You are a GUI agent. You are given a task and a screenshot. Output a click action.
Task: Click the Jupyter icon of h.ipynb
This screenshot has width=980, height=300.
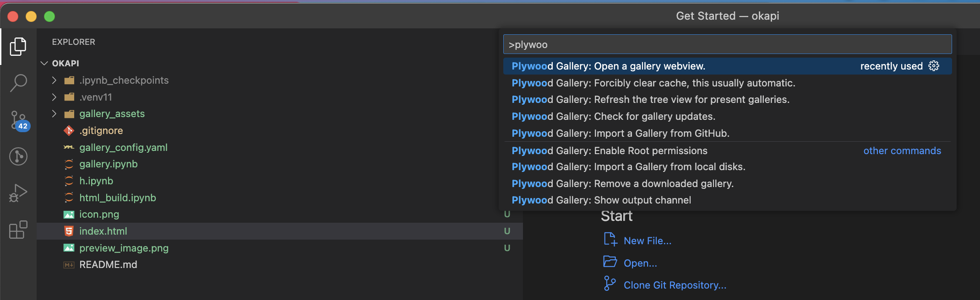point(69,181)
